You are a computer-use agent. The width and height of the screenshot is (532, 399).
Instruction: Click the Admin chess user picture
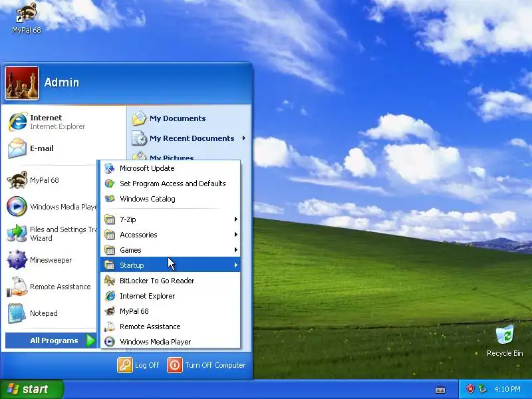click(x=22, y=83)
